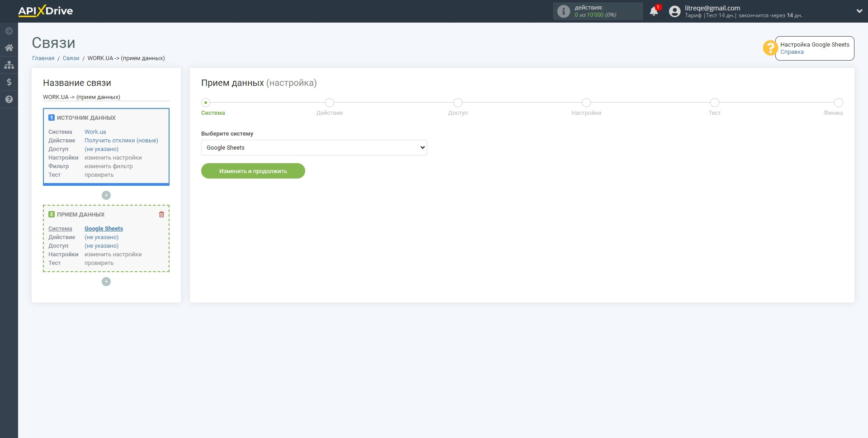Select the Доступ step in wizard
Screen dimensions: 868x438
pos(458,103)
